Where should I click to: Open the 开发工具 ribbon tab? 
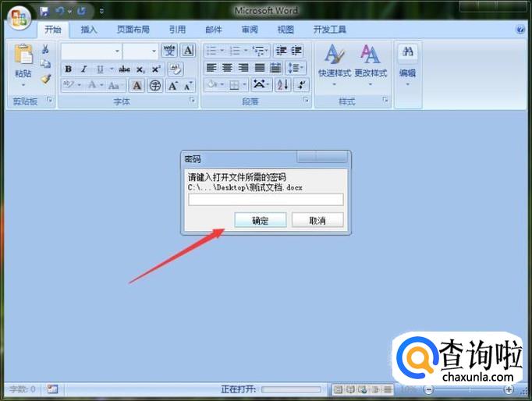[329, 30]
